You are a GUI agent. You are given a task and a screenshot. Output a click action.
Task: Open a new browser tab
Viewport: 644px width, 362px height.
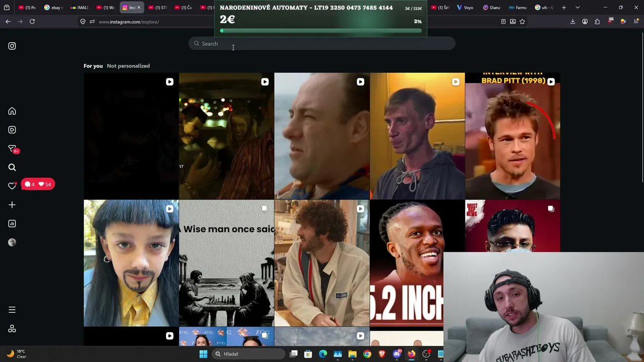[x=564, y=8]
